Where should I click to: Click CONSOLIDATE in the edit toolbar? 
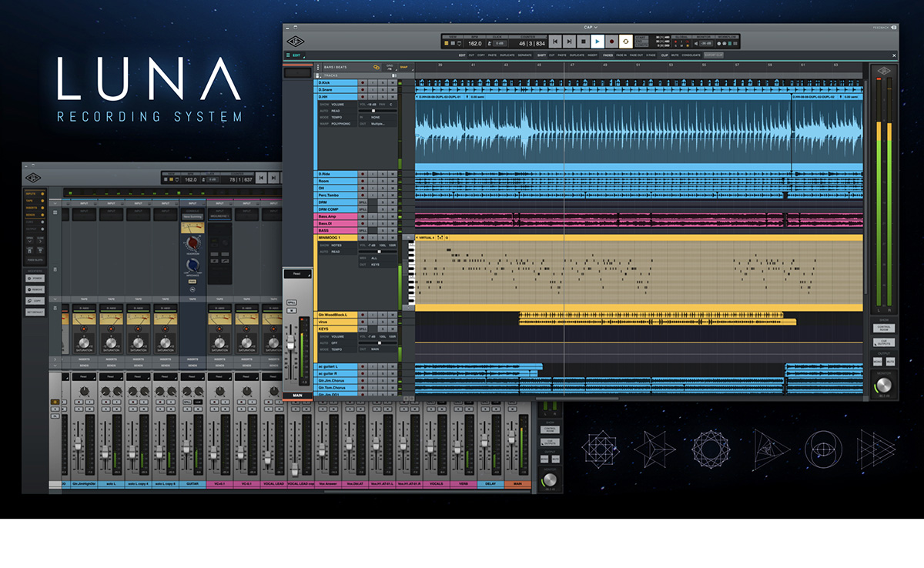point(691,55)
